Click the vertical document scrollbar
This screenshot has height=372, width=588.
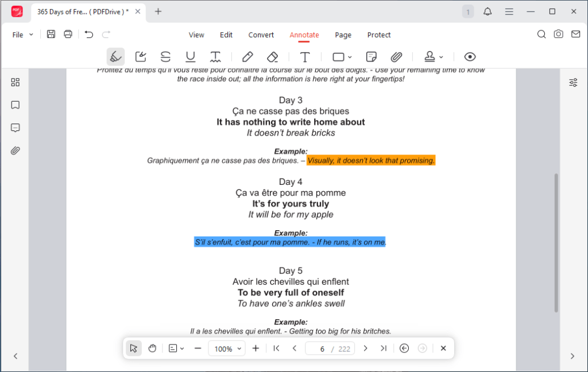tap(556, 243)
